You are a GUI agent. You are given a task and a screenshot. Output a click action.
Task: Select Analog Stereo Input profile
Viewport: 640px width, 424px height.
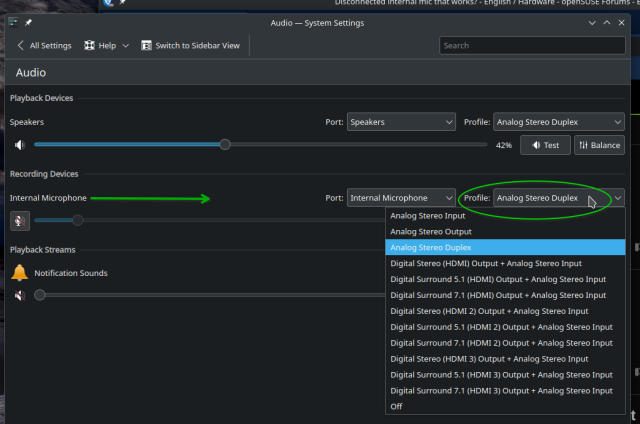point(427,215)
